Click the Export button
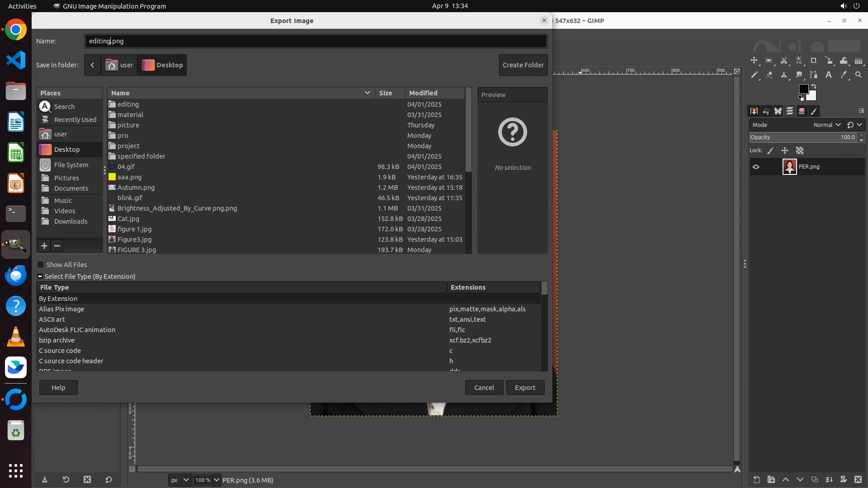This screenshot has width=868, height=488. 525,388
